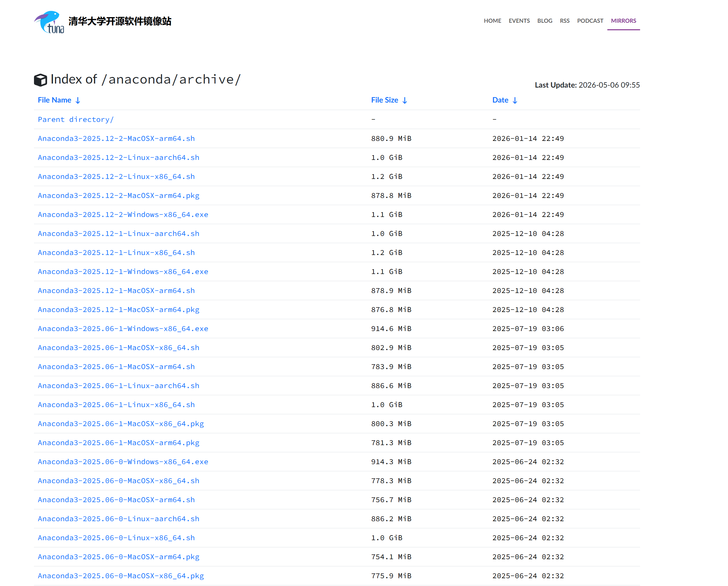Click the 876.8 MiB size cell
This screenshot has height=586, width=728.
[x=391, y=310]
